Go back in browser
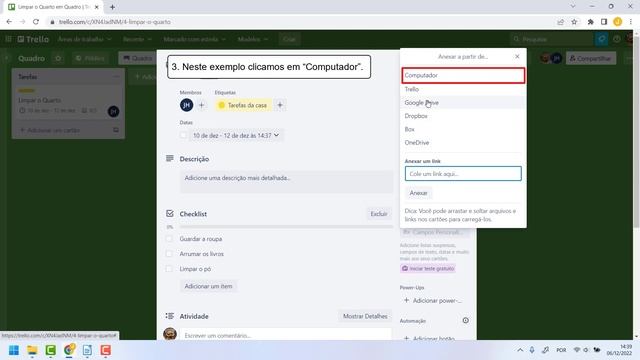The width and height of the screenshot is (640, 360). [x=9, y=22]
